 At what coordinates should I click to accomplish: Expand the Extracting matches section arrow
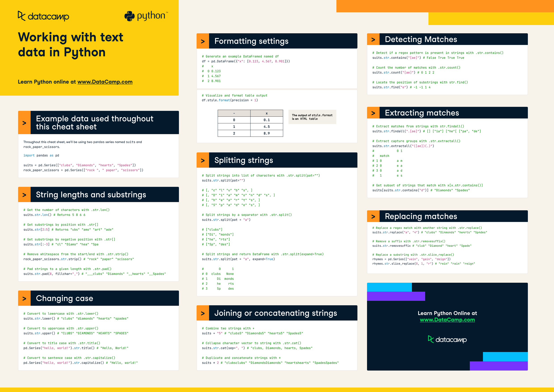click(x=373, y=113)
